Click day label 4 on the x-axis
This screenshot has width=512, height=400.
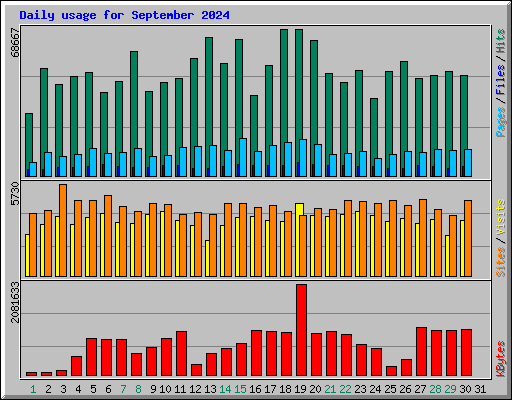coord(78,389)
